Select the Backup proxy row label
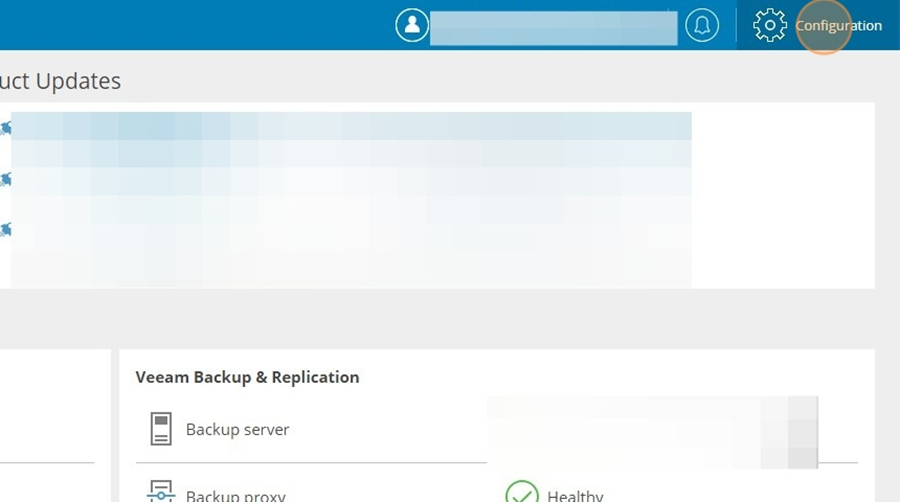900x502 pixels. [x=235, y=495]
